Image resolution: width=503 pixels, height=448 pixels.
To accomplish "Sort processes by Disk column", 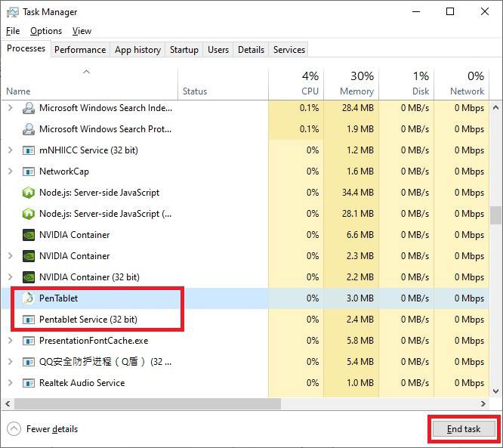I will coord(406,84).
